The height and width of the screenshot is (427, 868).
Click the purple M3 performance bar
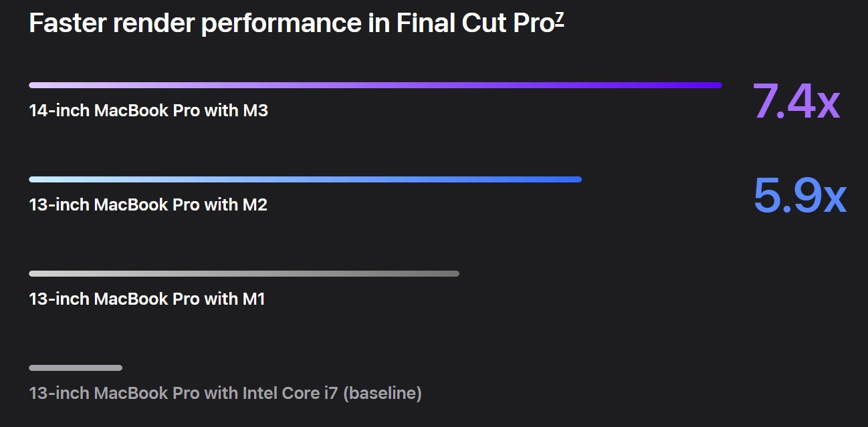tap(375, 85)
